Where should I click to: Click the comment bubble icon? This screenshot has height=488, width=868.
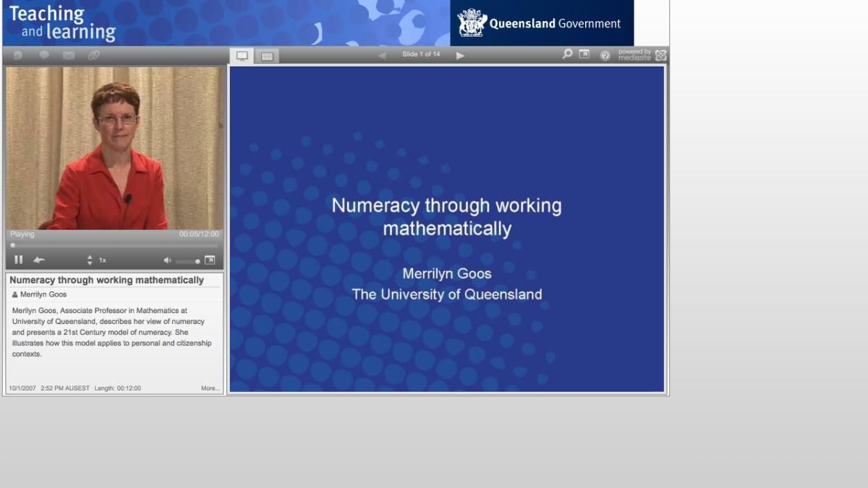(x=43, y=55)
